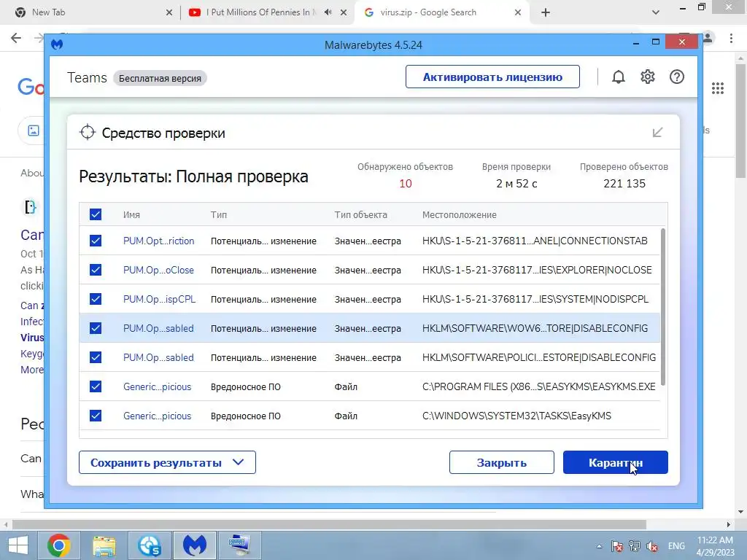
Task: Uncheck checkbox for EASYKMS.EXE file row
Action: (x=96, y=386)
